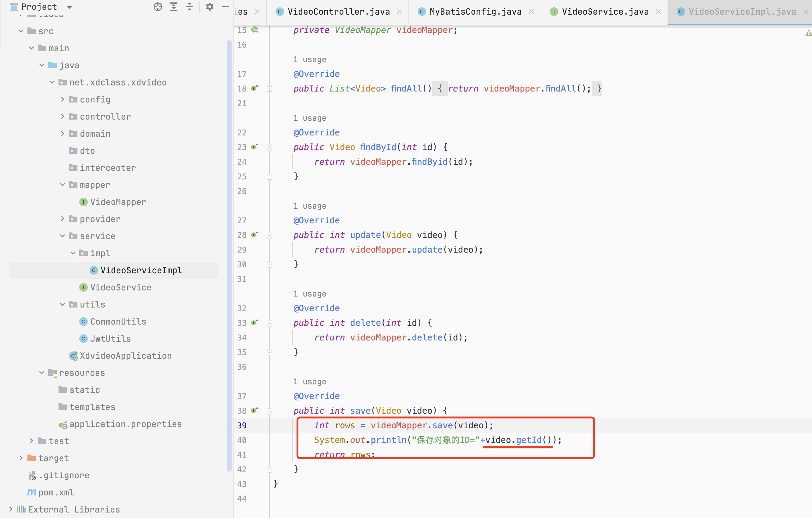
Task: Click autowired bean gutter icon at line 15
Action: coord(255,30)
